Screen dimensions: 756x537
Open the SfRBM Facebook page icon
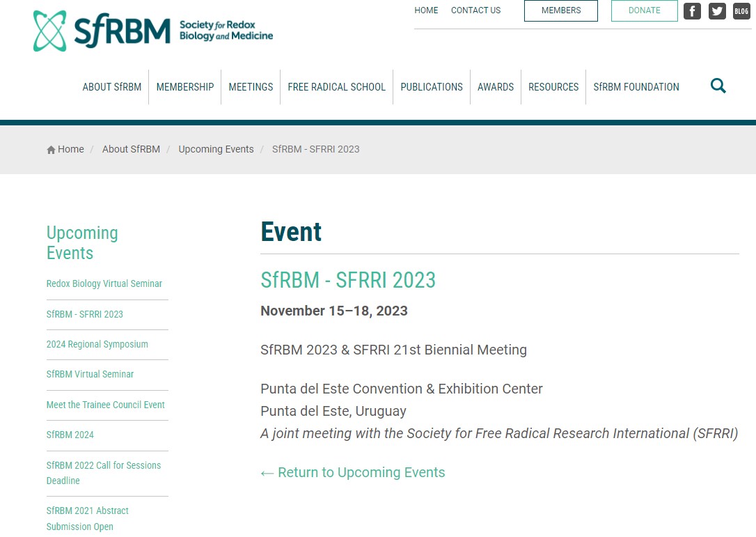692,10
